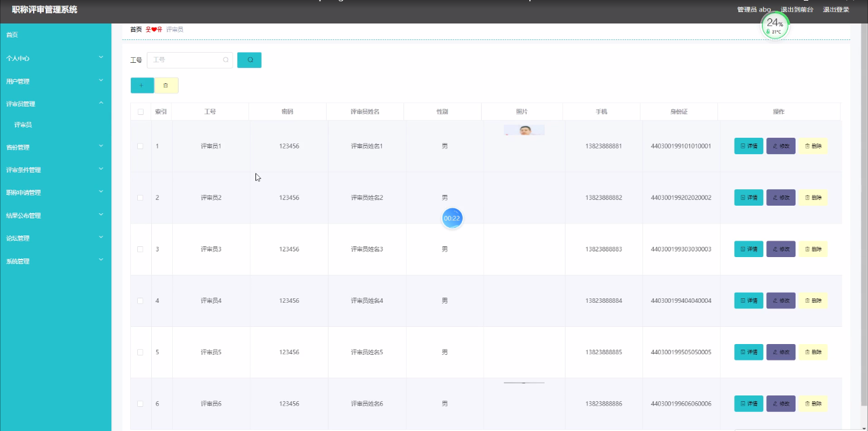This screenshot has width=868, height=431.
Task: Click the magnifier icon inside 工号 field
Action: [226, 60]
